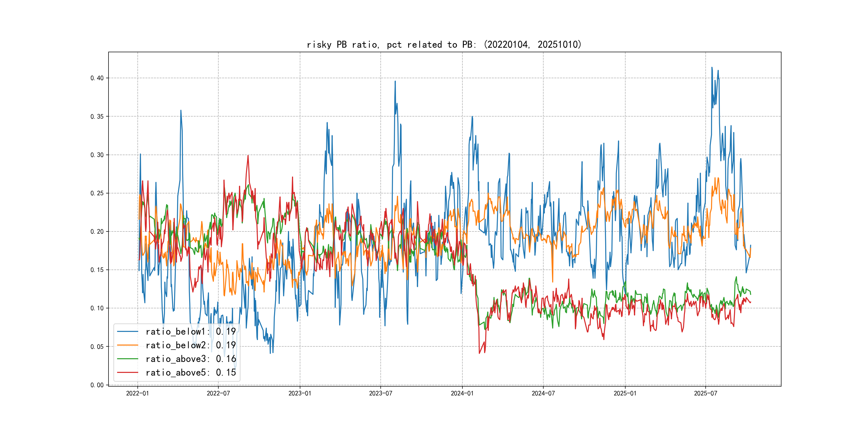Click the red line's lowest dip after 2024-01
This screenshot has height=434, width=868.
click(480, 353)
